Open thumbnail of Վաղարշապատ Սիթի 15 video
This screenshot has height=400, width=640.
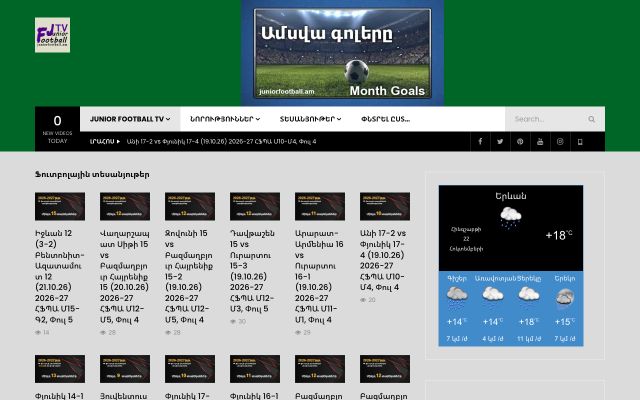pos(125,207)
